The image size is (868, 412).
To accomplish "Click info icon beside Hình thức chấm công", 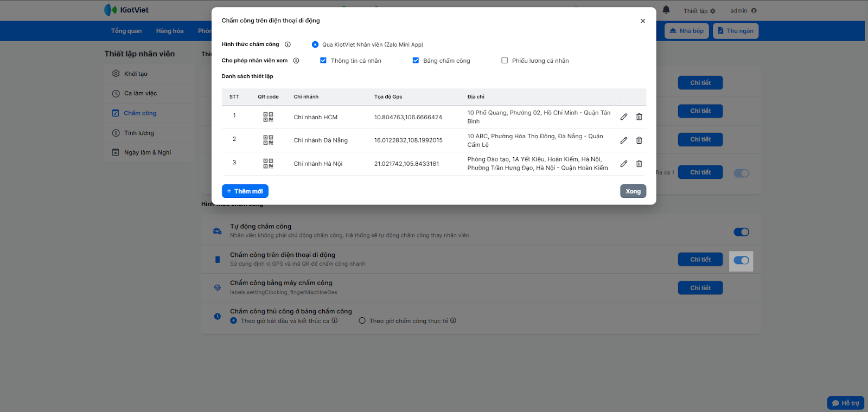I will 288,44.
